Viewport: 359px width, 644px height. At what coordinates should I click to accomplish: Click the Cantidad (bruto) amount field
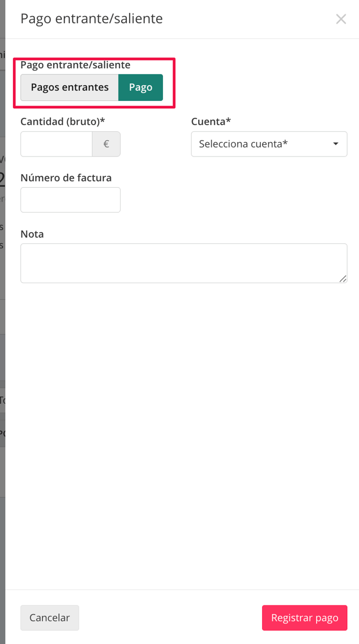(x=56, y=144)
